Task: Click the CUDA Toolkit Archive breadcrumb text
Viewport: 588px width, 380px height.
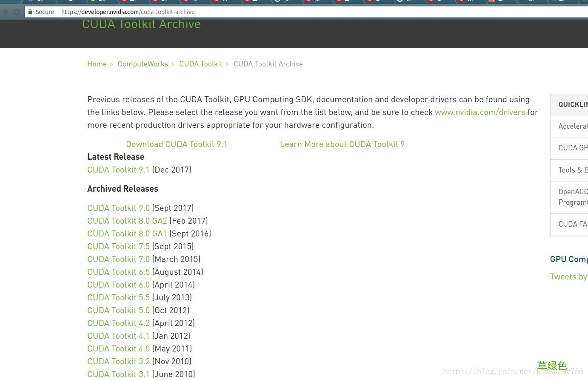Action: [268, 64]
